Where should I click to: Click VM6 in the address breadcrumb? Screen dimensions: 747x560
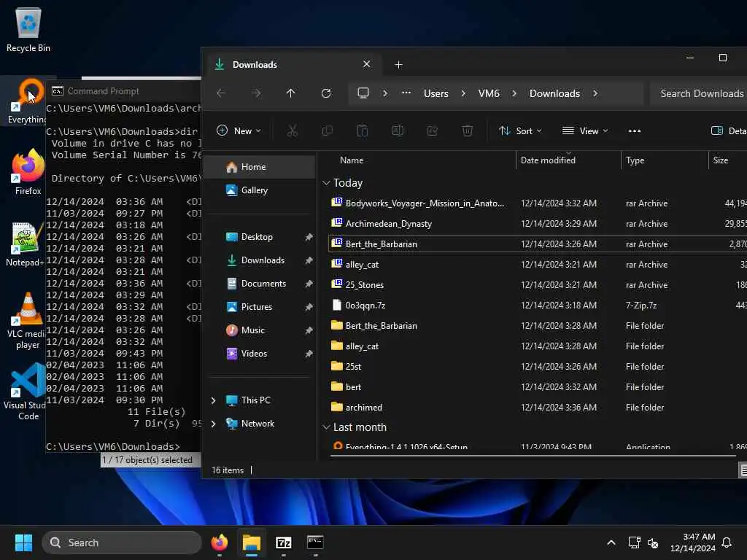tap(489, 93)
